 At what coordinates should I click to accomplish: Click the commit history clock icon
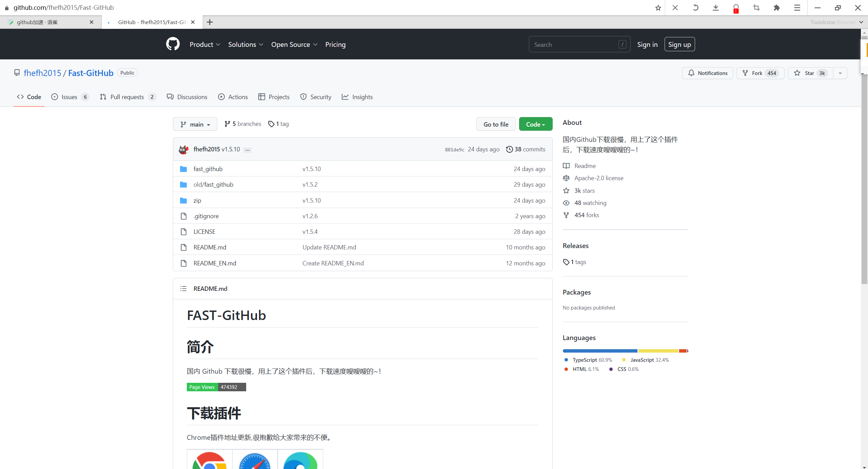tap(509, 149)
